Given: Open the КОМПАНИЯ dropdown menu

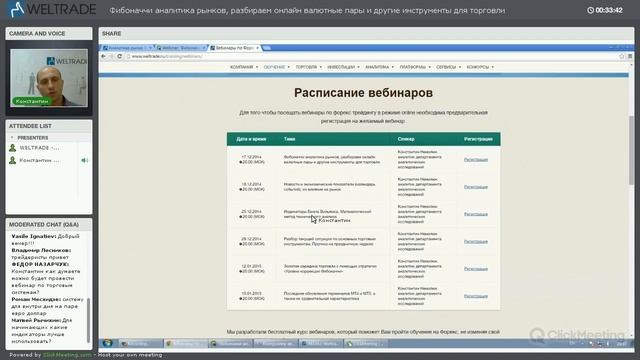Looking at the screenshot, I should (x=244, y=67).
